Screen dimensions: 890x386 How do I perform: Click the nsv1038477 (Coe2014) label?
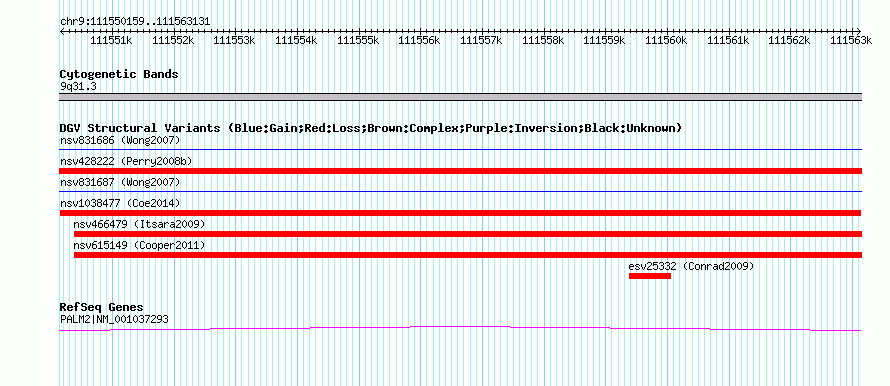120,203
